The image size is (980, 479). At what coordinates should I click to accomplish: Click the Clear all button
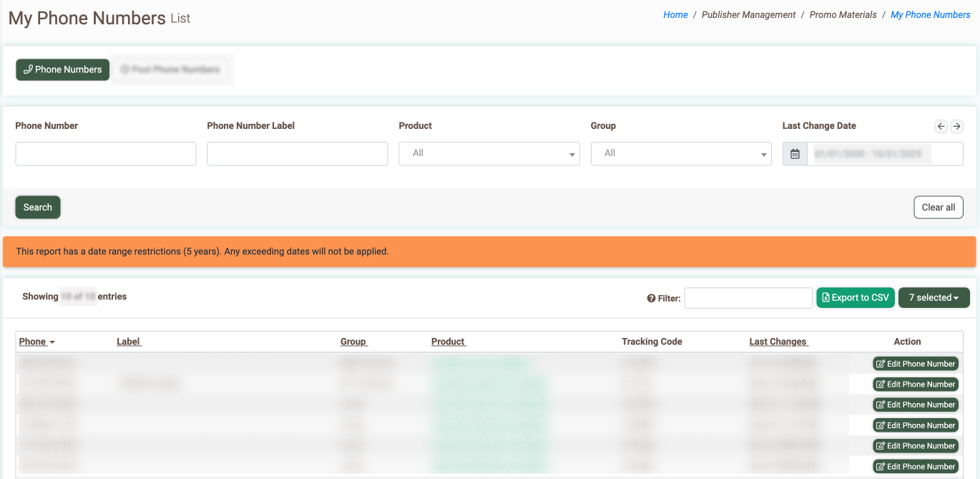(938, 207)
